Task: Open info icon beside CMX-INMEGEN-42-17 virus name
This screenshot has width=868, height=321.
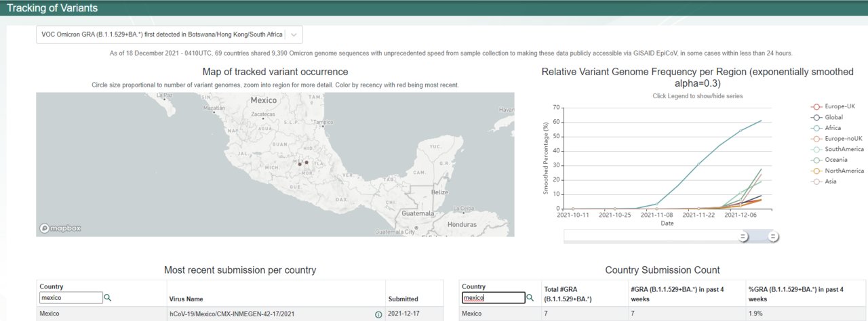Action: click(378, 314)
